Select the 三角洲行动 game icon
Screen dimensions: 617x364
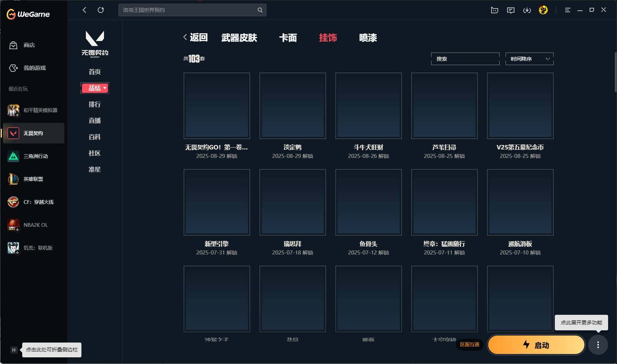(13, 156)
